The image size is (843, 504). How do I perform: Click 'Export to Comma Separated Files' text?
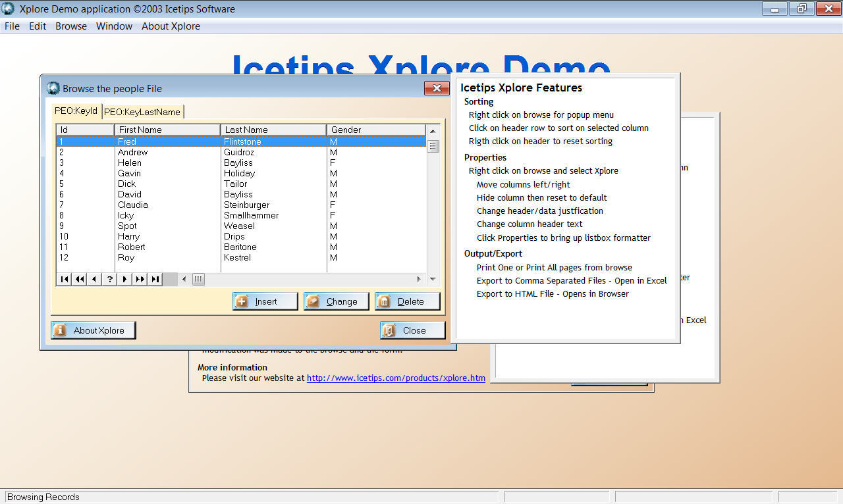[572, 281]
